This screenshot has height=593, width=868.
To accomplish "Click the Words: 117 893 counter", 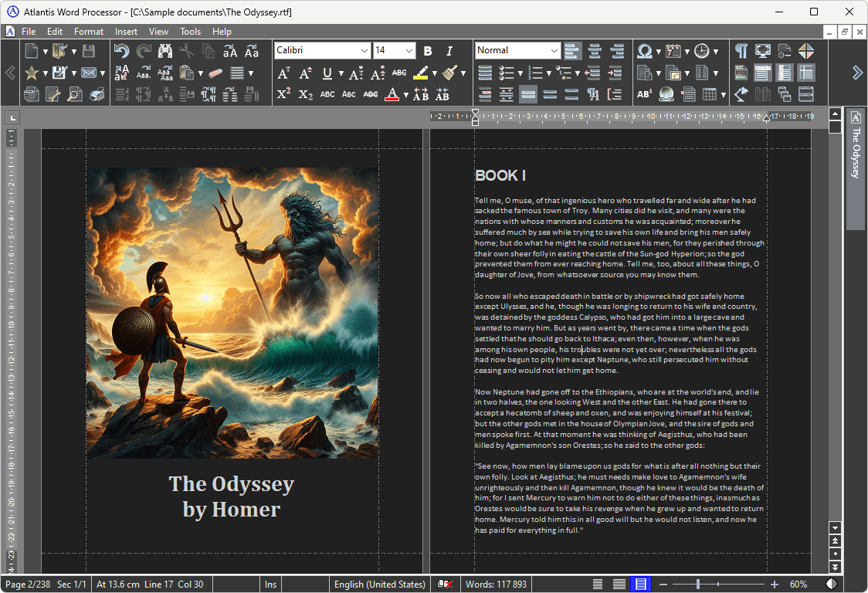I will click(496, 585).
